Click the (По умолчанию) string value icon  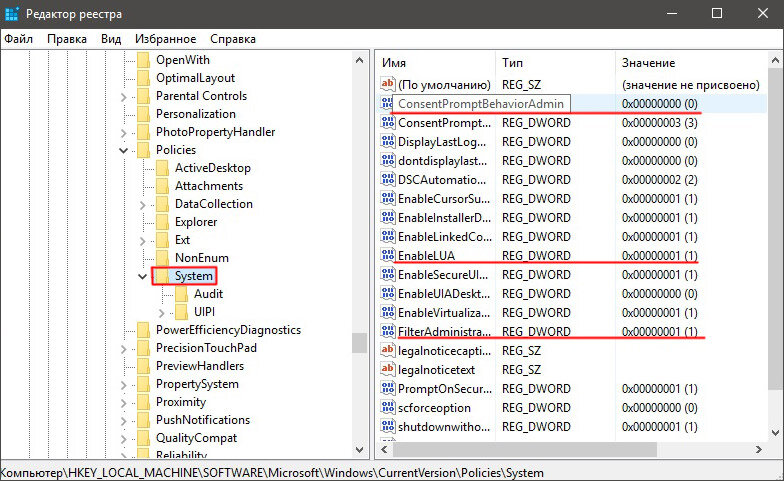point(388,84)
